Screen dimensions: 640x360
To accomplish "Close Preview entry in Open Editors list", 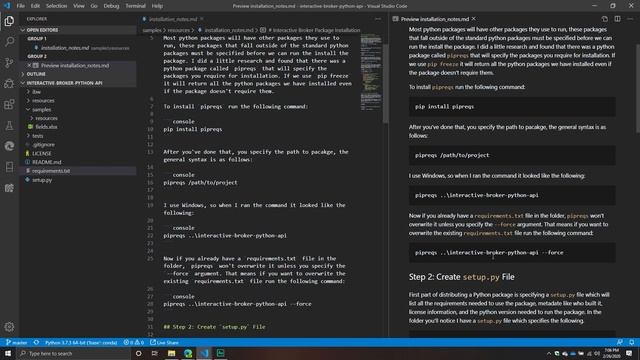I will [29, 65].
